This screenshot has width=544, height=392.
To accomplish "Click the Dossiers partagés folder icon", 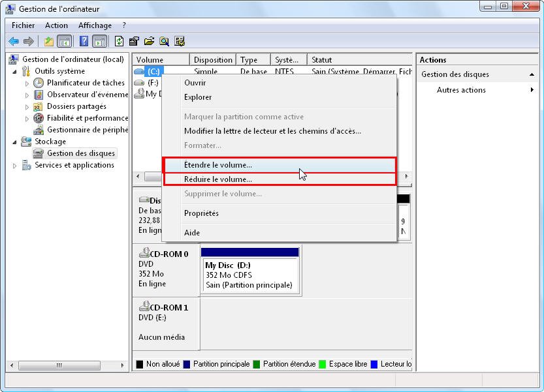I will tap(38, 106).
